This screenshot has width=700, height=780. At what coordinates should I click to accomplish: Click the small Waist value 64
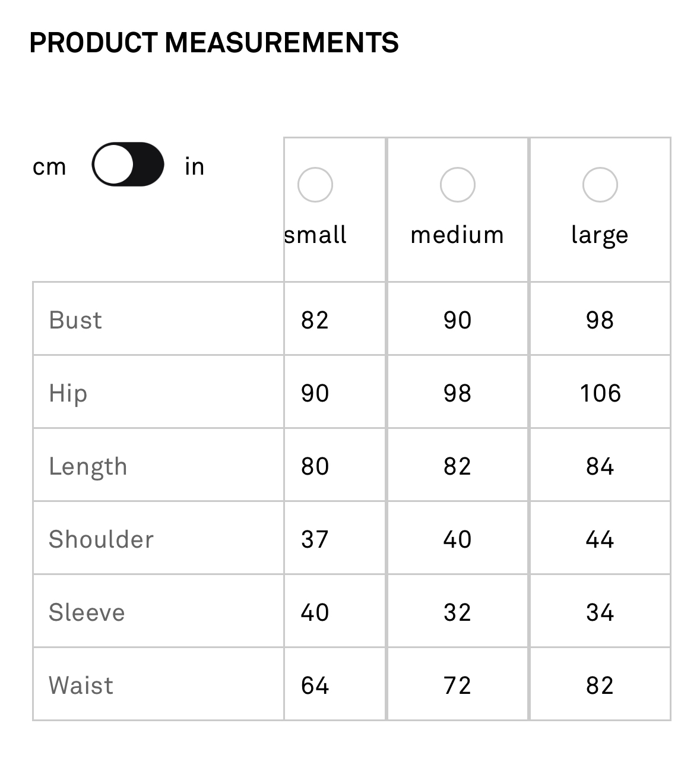point(315,686)
